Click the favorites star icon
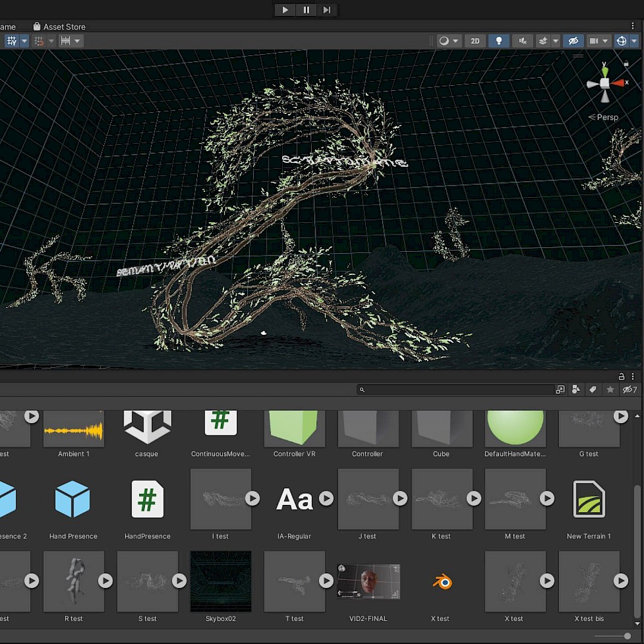 611,390
